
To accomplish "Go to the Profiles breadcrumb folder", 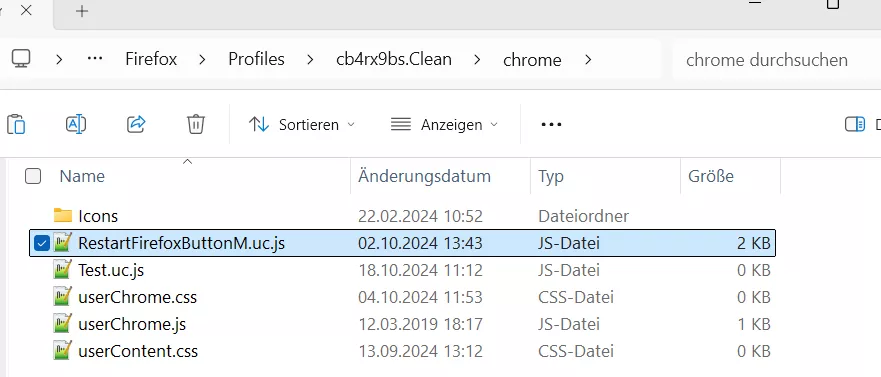I will coord(256,59).
